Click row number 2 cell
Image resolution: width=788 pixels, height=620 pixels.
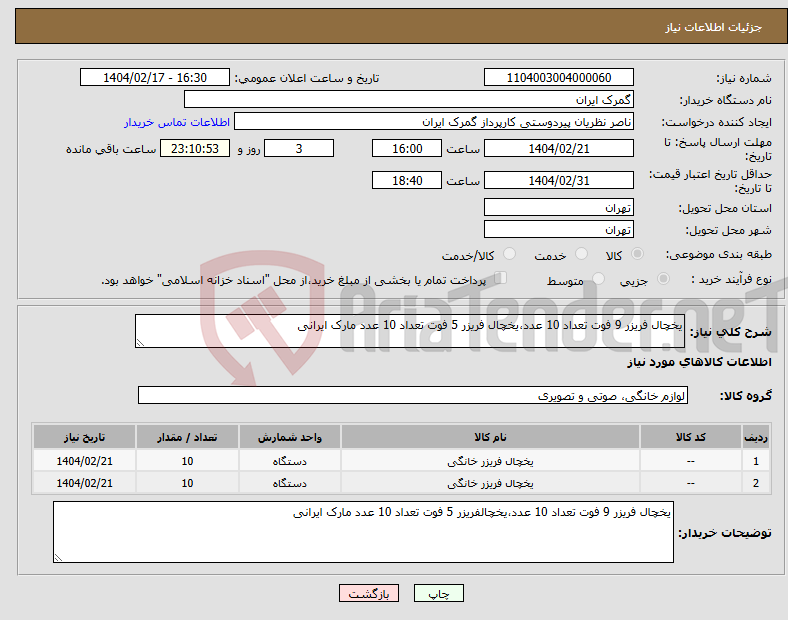coord(756,483)
